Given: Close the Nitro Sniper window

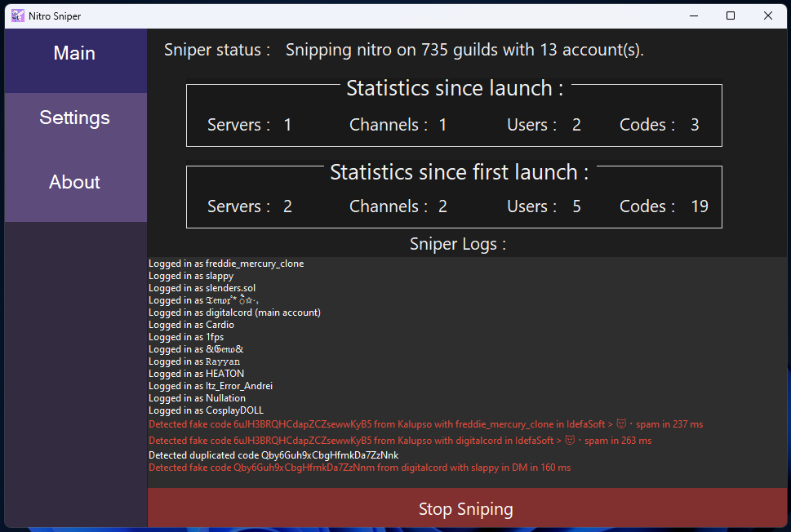Looking at the screenshot, I should [767, 16].
